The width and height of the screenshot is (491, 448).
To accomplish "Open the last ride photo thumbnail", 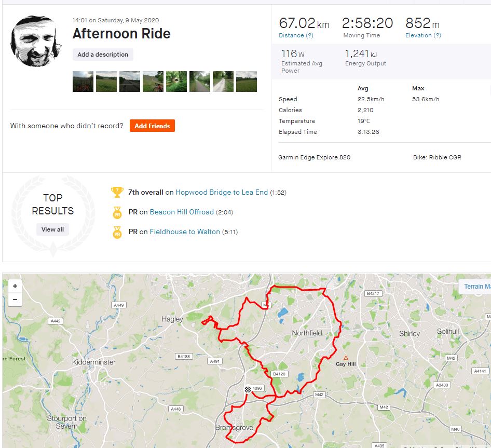I will tap(247, 82).
